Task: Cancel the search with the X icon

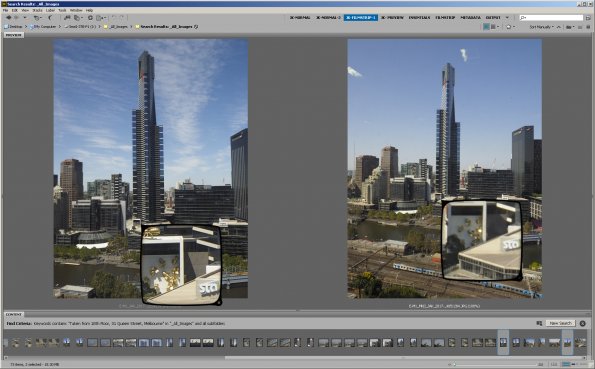Action: pyautogui.click(x=582, y=323)
